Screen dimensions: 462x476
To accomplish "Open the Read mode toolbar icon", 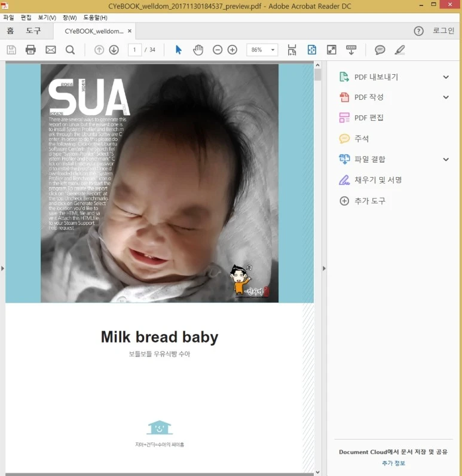I will [351, 50].
